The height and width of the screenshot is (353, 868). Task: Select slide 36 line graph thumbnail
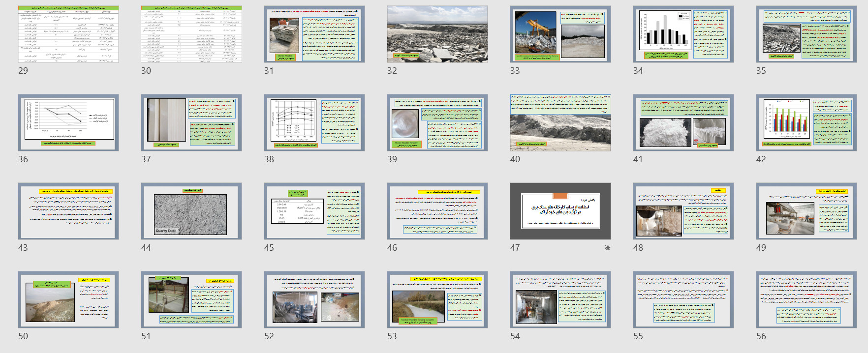tap(68, 122)
